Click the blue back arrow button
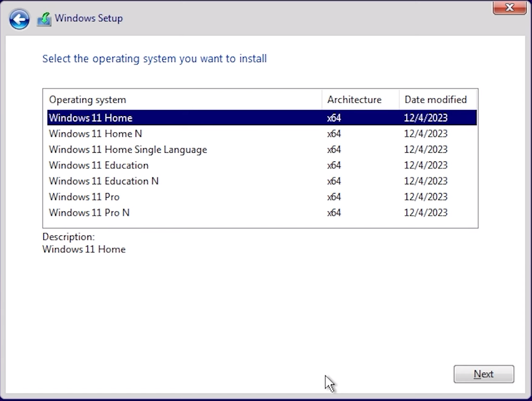Image resolution: width=532 pixels, height=401 pixels. (x=19, y=19)
